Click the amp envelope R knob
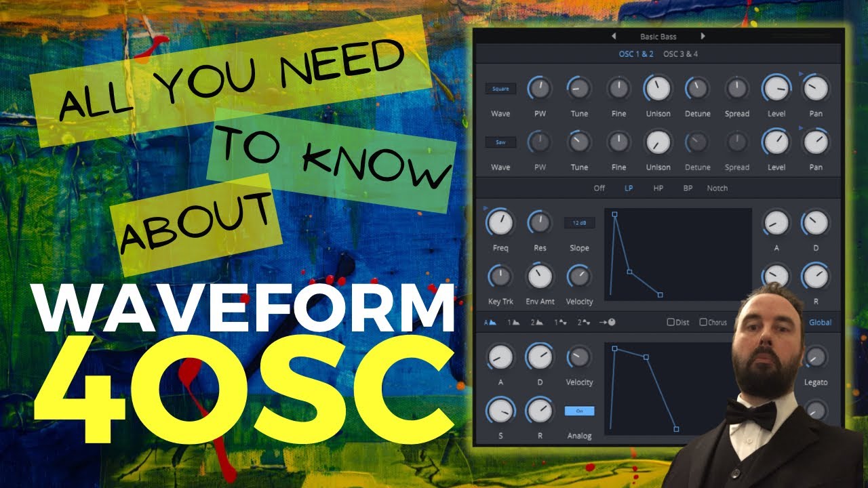 (x=540, y=411)
